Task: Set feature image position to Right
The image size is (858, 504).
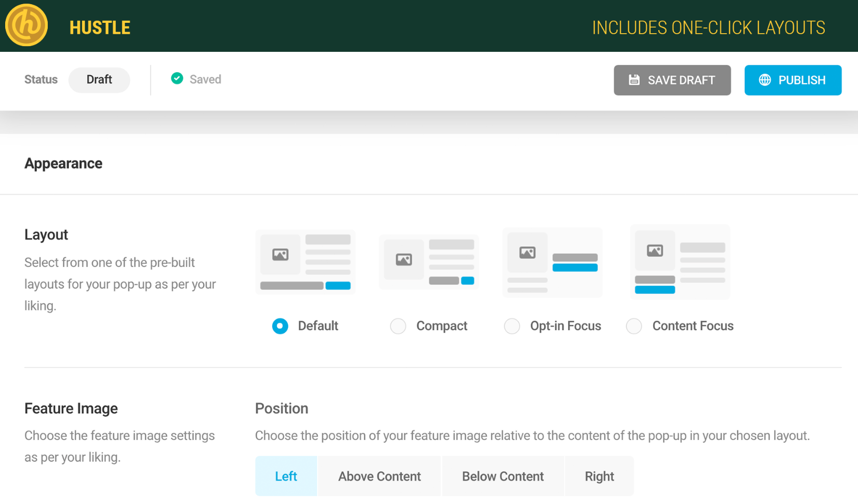Action: 599,476
